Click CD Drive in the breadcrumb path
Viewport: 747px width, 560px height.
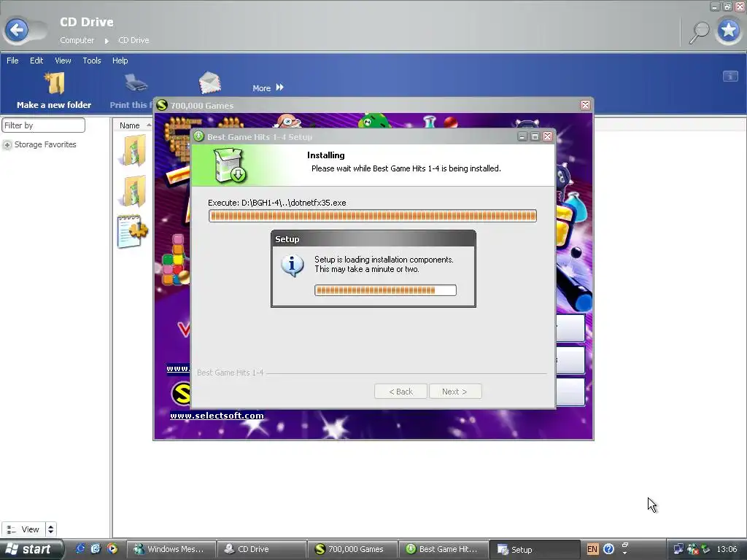(133, 41)
